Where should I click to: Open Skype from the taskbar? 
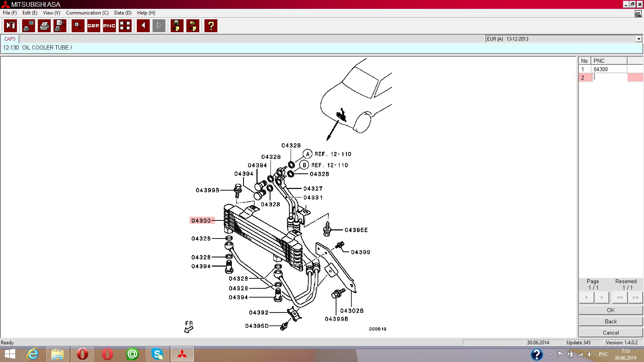pyautogui.click(x=157, y=354)
